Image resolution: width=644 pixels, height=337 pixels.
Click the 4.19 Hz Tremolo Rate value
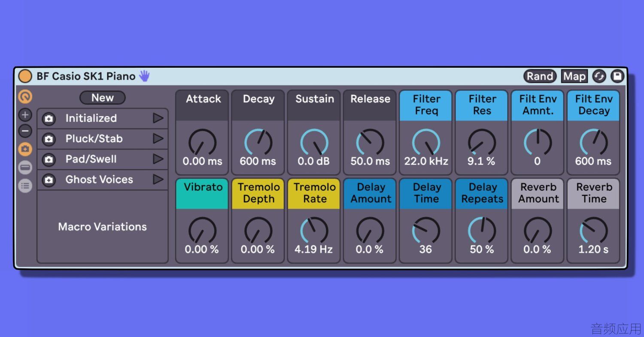pos(314,249)
